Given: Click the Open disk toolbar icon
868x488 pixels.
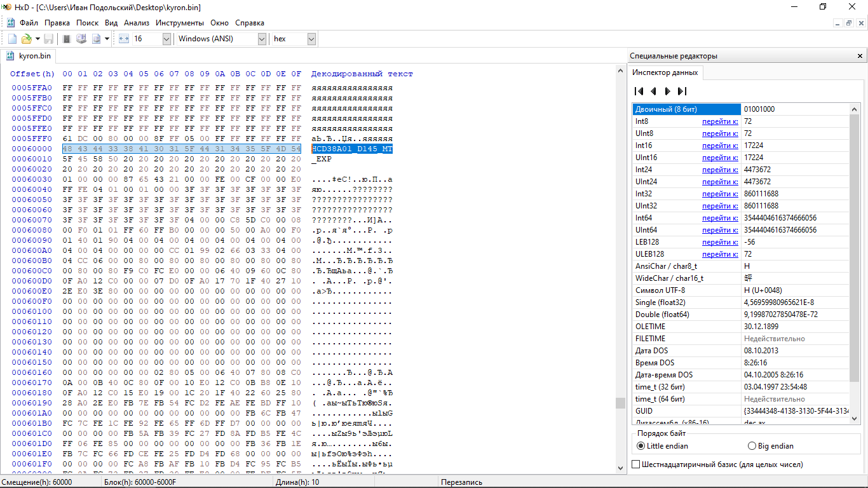Looking at the screenshot, I should click(81, 39).
